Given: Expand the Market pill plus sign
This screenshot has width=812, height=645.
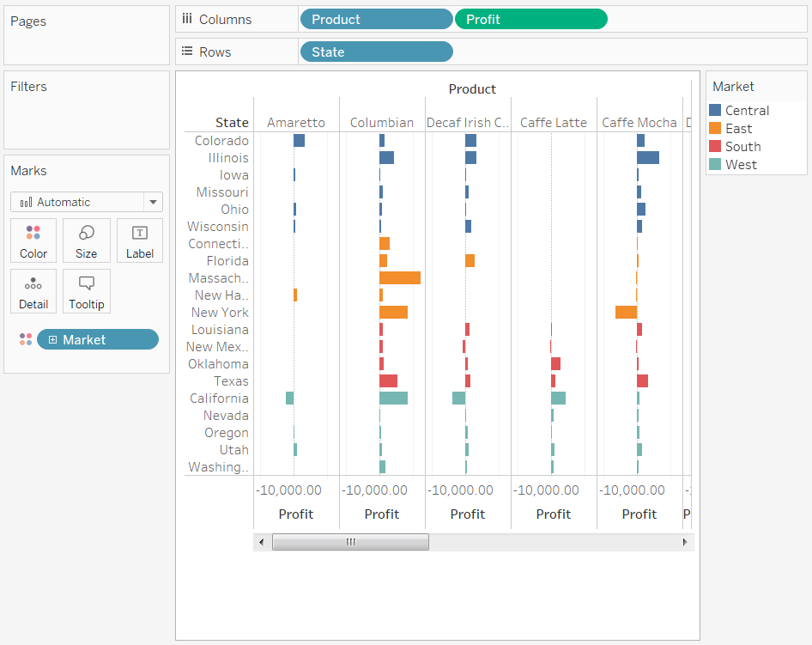Looking at the screenshot, I should click(53, 340).
